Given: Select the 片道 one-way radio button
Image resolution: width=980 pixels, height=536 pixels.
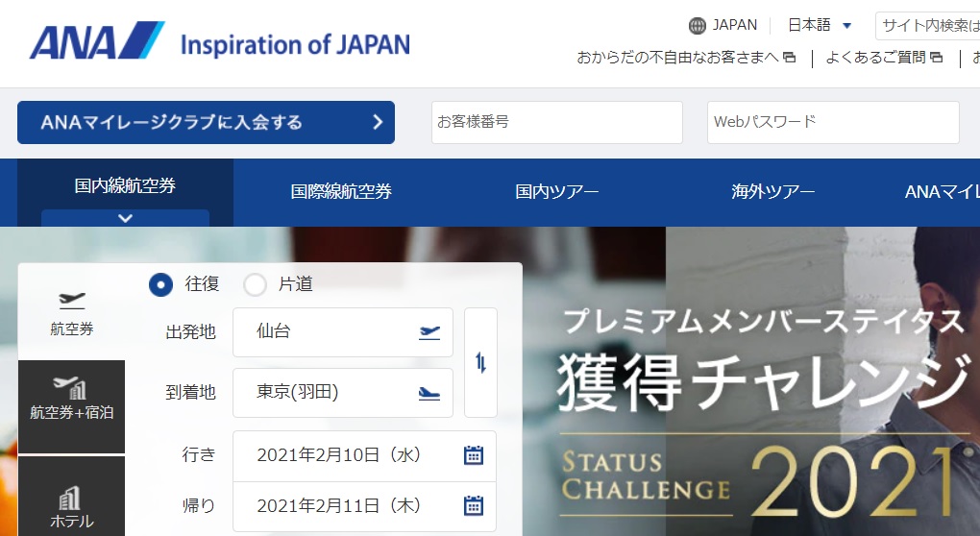Looking at the screenshot, I should click(x=255, y=284).
